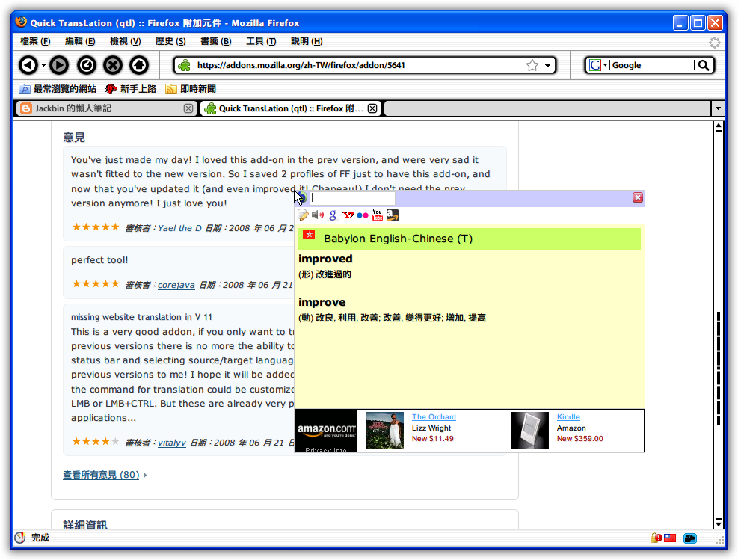Screen dimensions: 738x560
Task: Click the 'perfect tool!' review text
Action: 99,260
